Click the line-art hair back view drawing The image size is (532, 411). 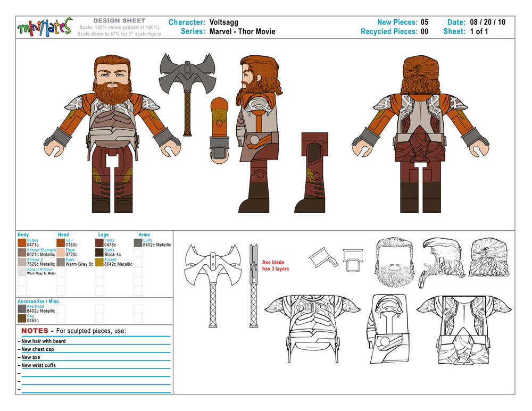[489, 257]
